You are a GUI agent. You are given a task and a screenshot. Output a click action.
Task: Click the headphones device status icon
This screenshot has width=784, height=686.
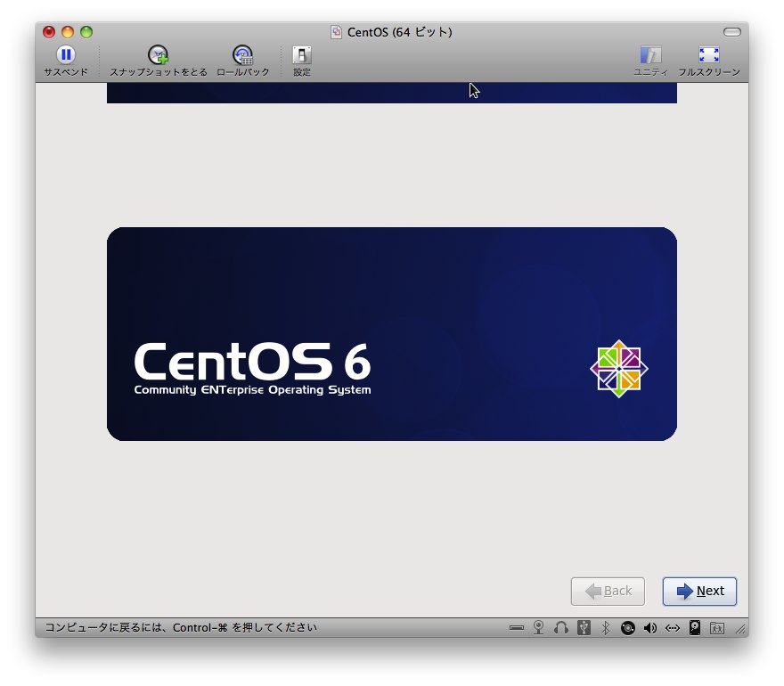561,627
